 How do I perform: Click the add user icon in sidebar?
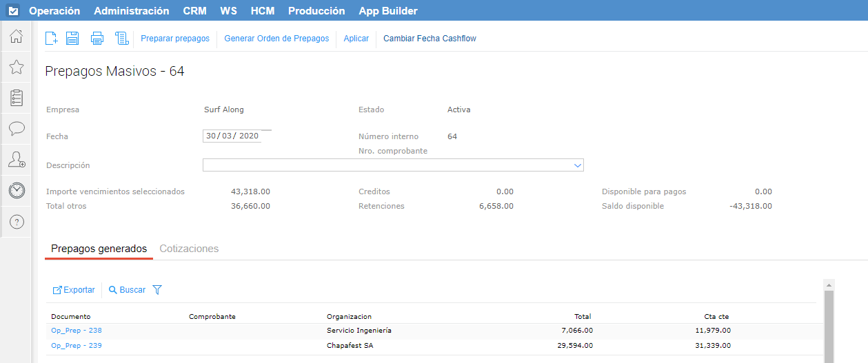[x=17, y=160]
